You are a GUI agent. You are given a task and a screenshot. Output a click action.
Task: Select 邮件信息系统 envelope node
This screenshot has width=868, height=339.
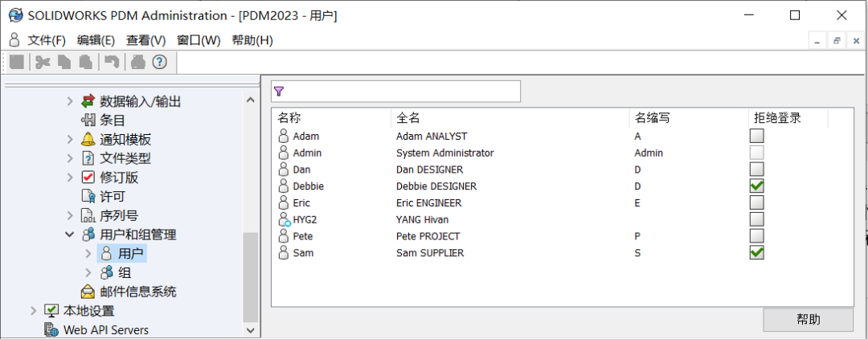tap(137, 292)
